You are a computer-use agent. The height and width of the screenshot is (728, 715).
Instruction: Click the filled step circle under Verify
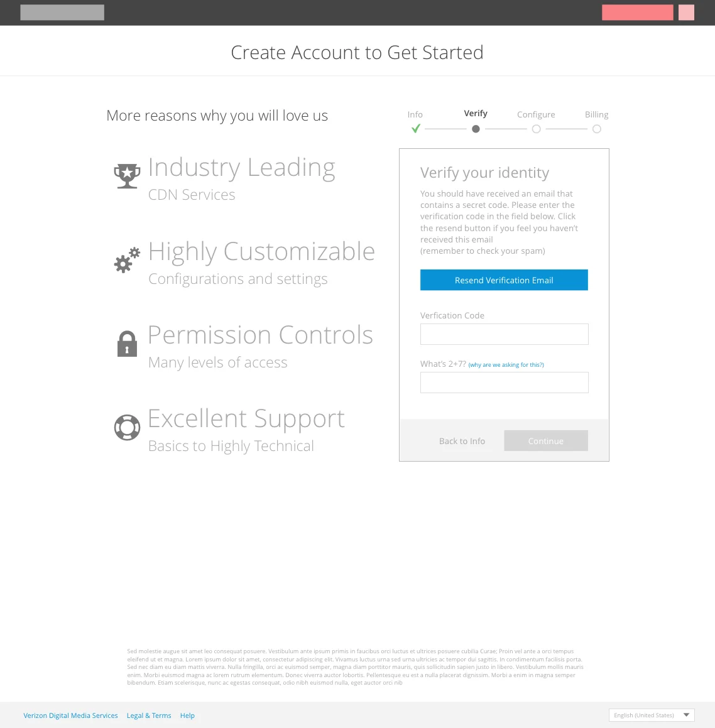tap(476, 129)
